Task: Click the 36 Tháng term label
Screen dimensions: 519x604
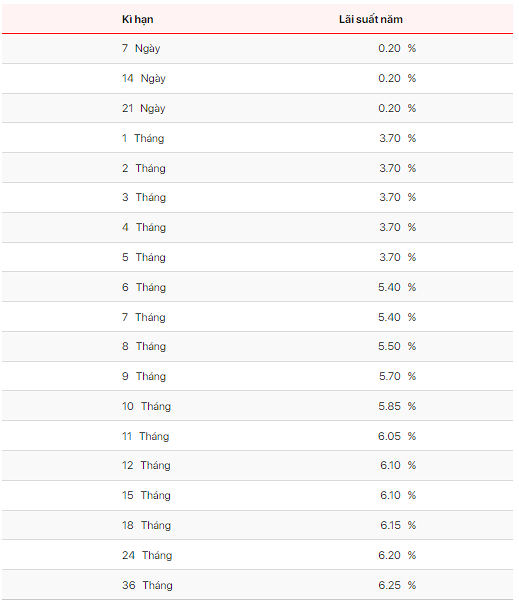Action: click(147, 586)
